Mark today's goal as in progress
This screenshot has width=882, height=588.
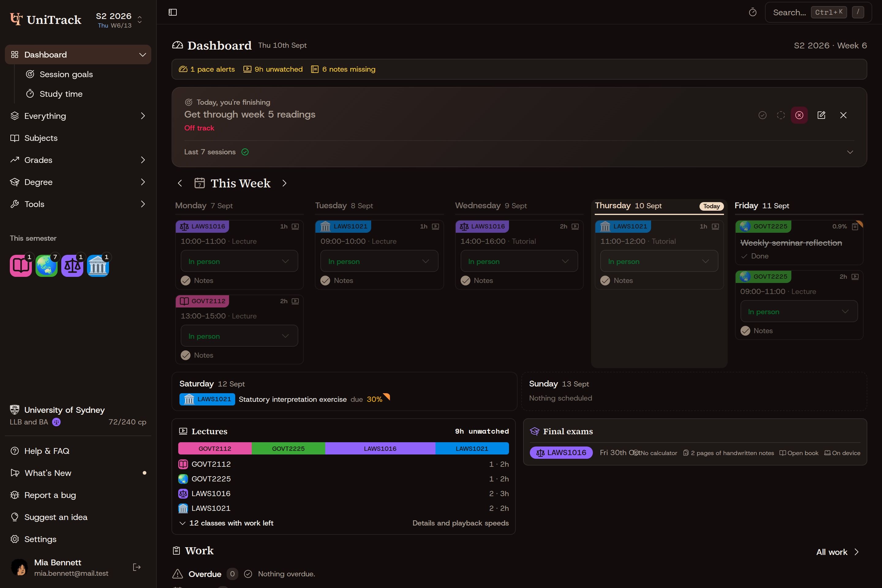coord(781,115)
